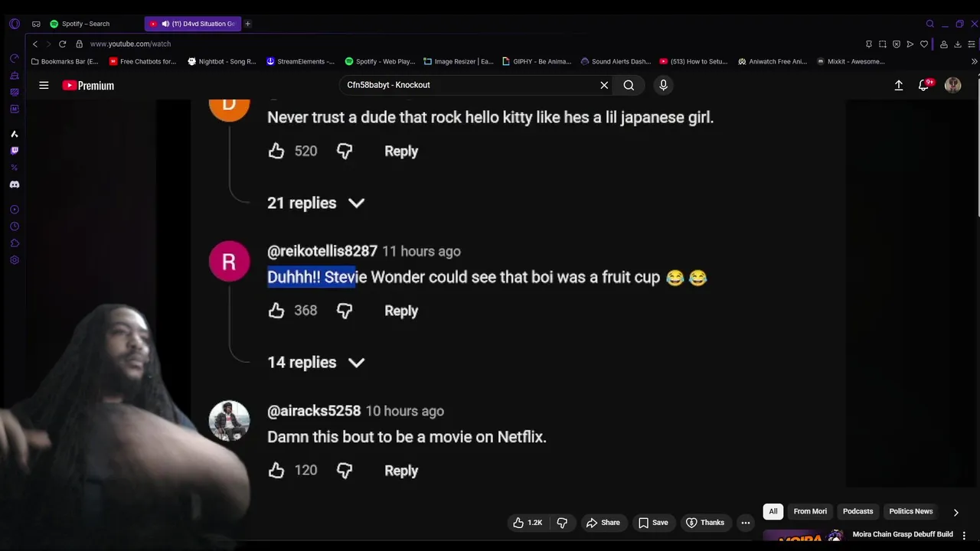
Task: Clear the search box with the X
Action: pos(604,85)
